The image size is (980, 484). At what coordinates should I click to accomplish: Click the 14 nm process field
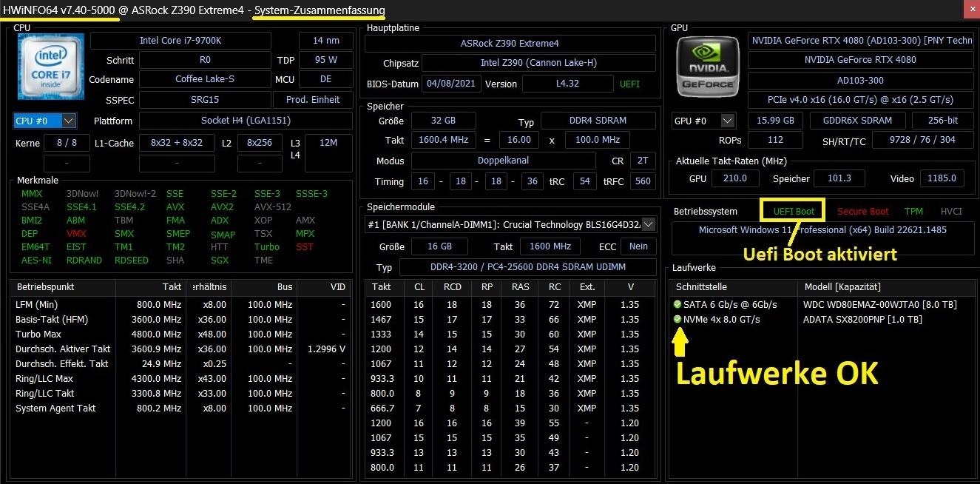pos(326,41)
